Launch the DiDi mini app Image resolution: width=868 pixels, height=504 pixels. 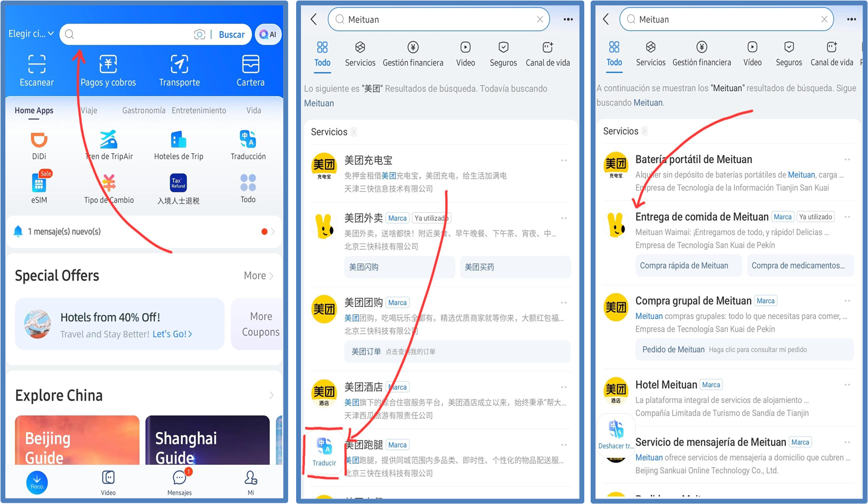point(39,145)
